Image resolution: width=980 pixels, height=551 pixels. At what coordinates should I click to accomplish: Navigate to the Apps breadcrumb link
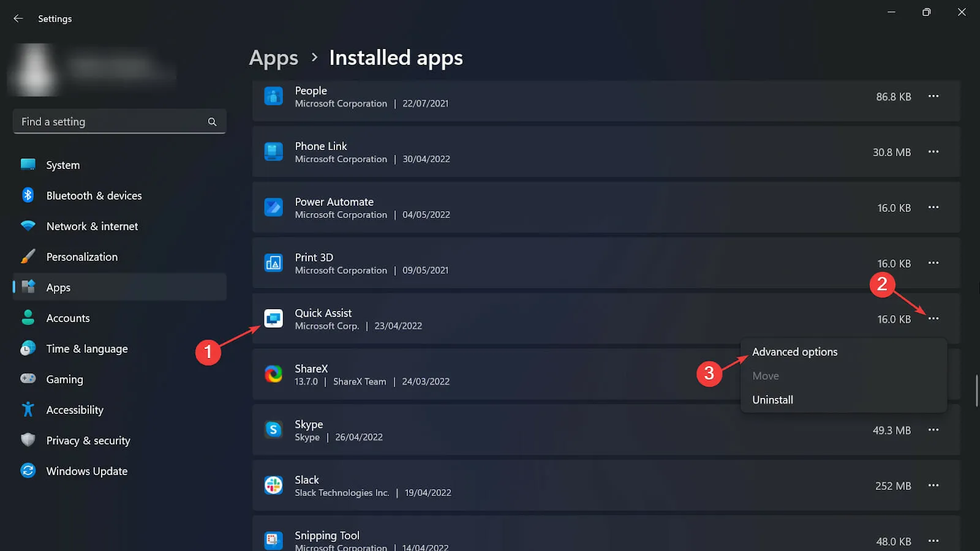[273, 58]
